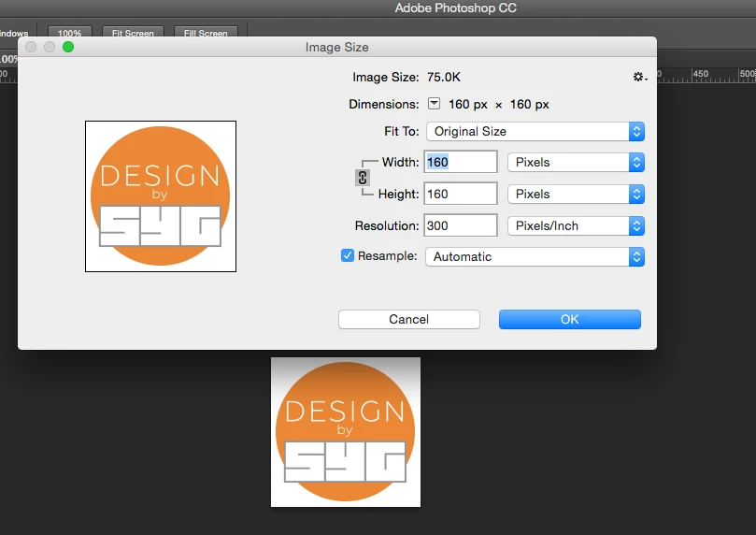Disable the Resample checkbox
This screenshot has height=535, width=756.
point(347,255)
